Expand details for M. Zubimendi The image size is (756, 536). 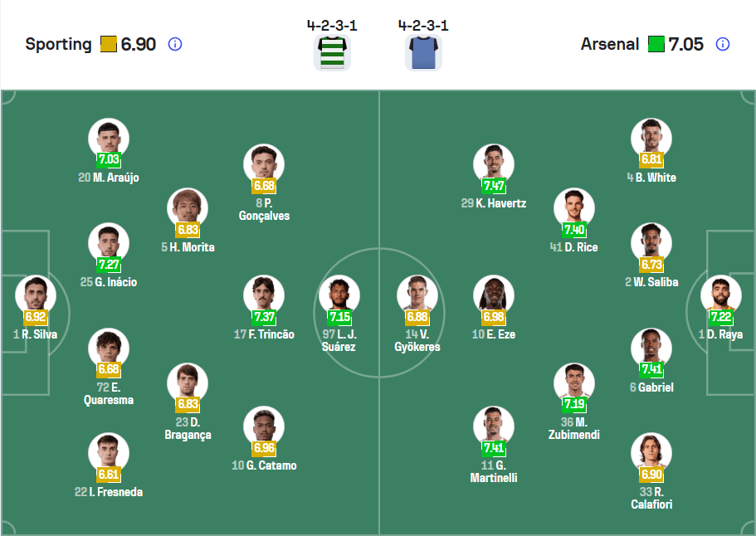tap(574, 383)
